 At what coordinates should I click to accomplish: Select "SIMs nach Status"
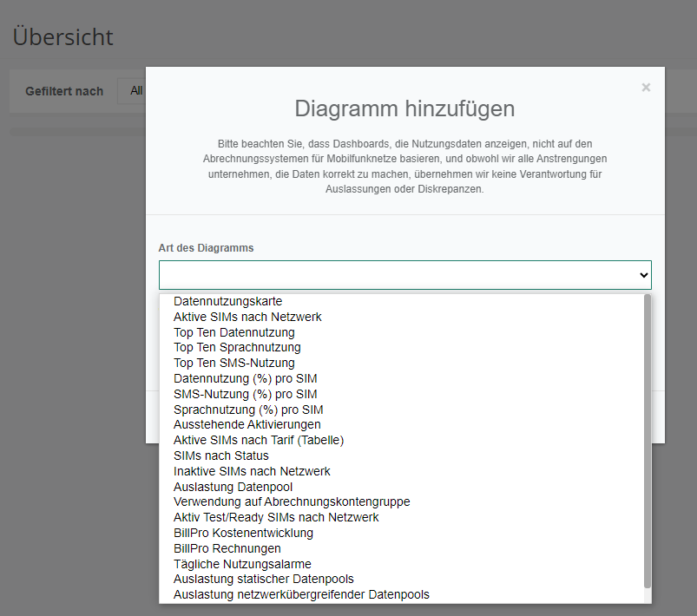tap(220, 455)
